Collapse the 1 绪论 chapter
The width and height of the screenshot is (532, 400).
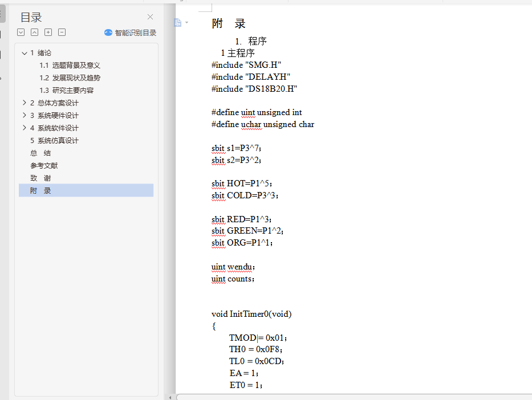(24, 53)
